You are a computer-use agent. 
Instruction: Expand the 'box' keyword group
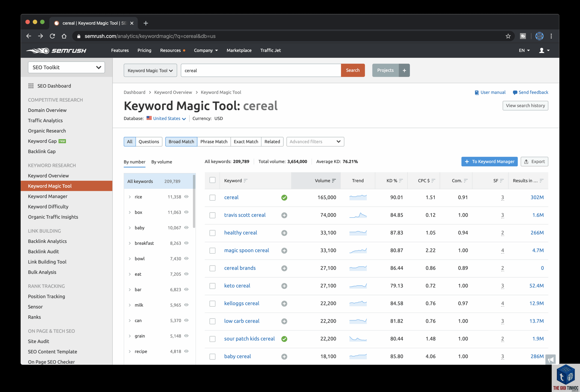130,212
